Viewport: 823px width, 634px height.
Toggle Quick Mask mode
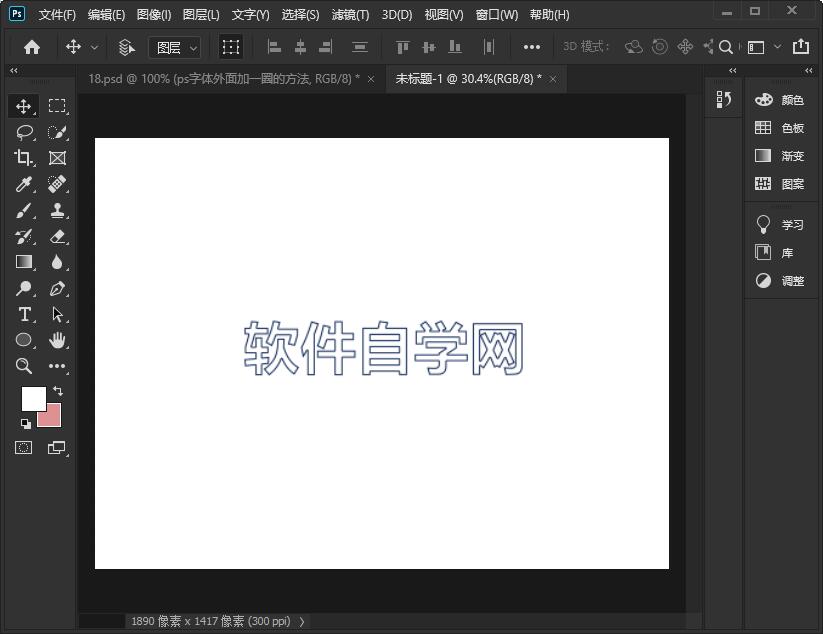pyautogui.click(x=24, y=448)
